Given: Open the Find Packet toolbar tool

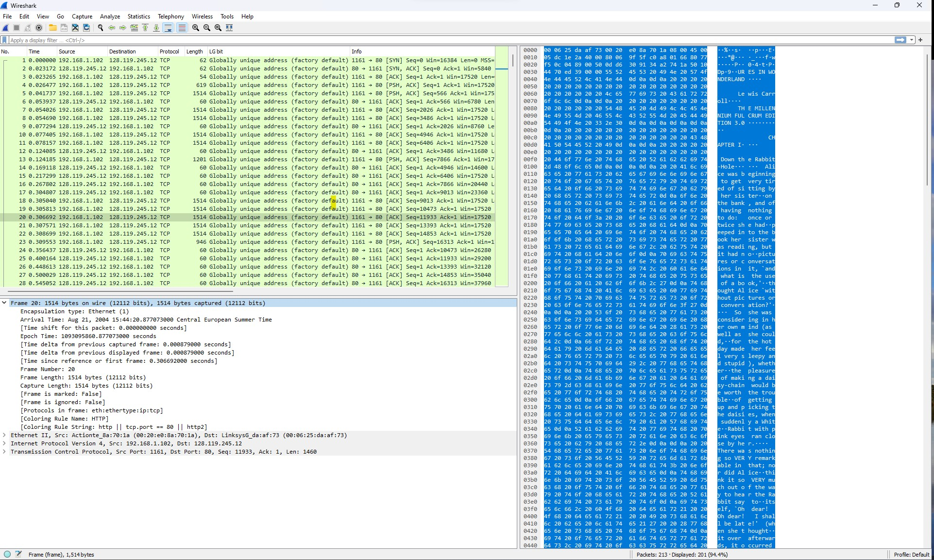Looking at the screenshot, I should pyautogui.click(x=101, y=28).
